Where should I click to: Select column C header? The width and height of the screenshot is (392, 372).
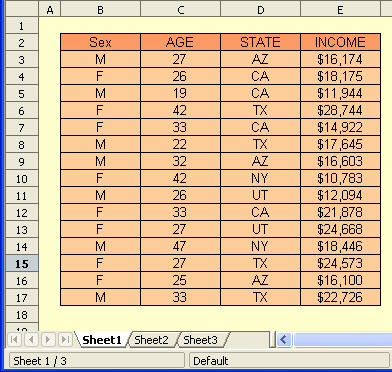[180, 9]
